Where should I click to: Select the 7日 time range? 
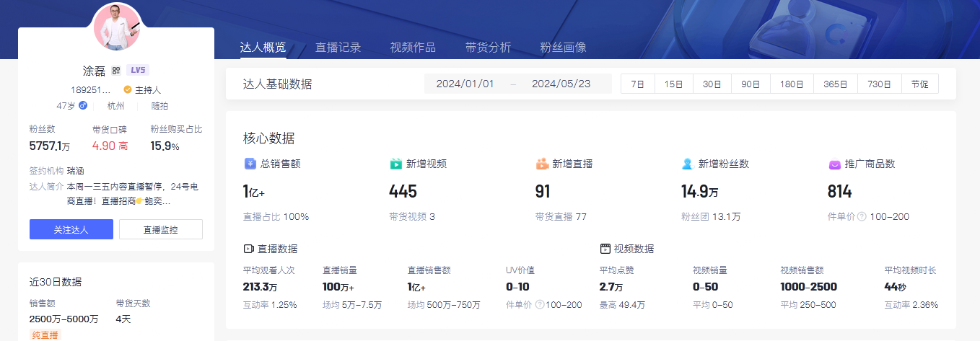click(637, 84)
